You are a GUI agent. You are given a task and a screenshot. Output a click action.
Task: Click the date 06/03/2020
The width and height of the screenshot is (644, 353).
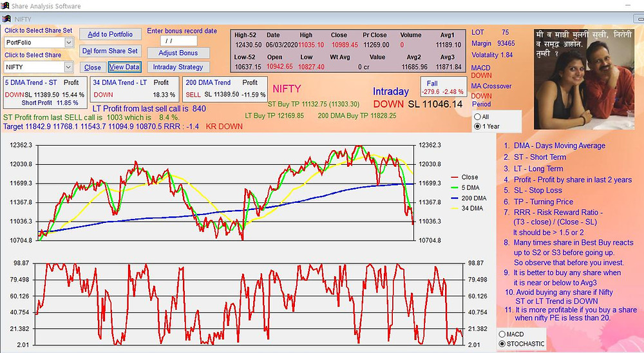(x=282, y=45)
